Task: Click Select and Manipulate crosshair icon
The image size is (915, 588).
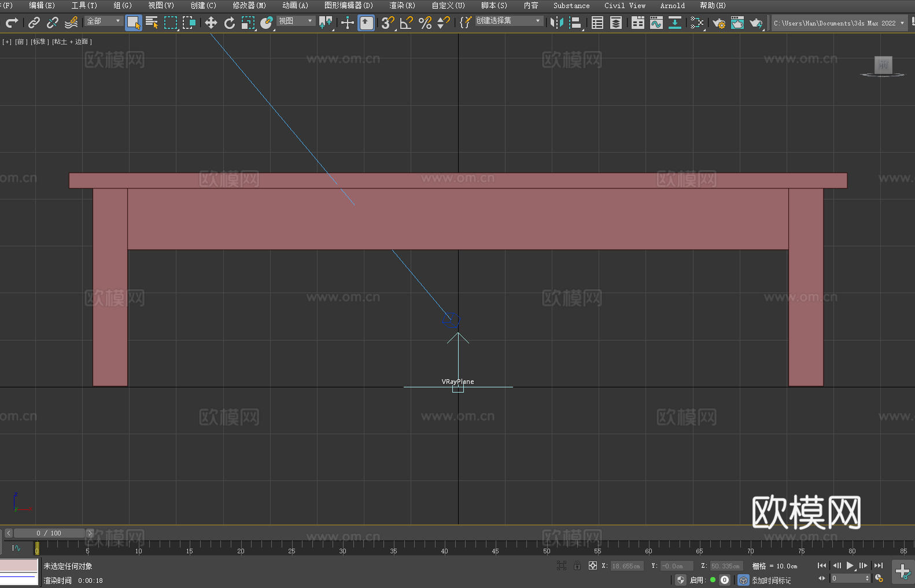Action: [348, 23]
